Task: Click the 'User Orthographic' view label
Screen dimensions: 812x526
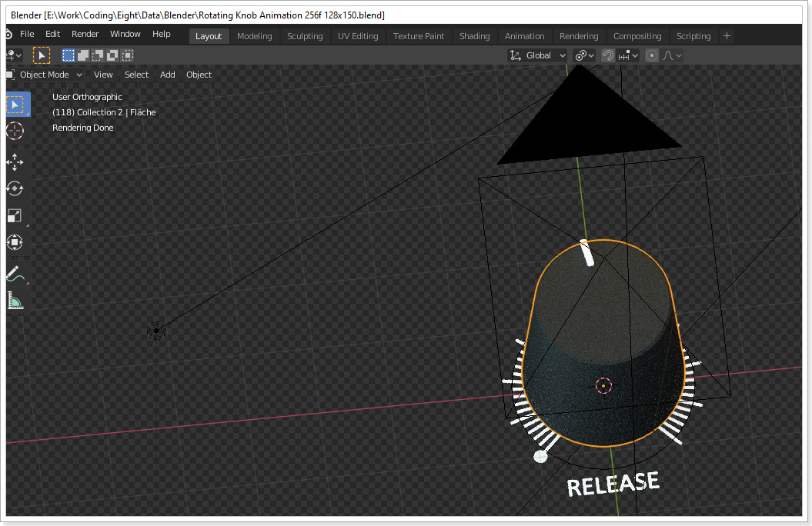Action: (x=87, y=97)
